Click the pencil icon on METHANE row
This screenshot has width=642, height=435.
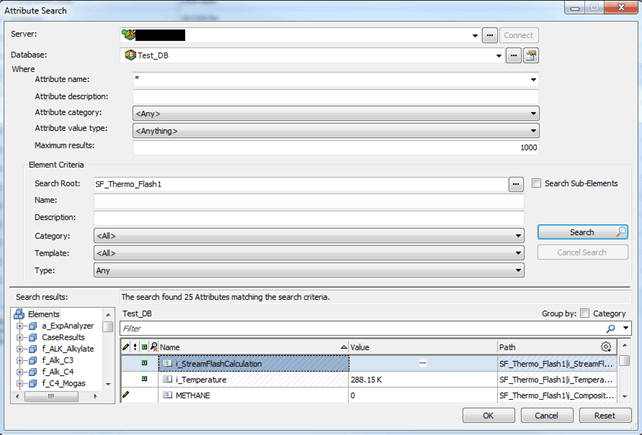tap(126, 395)
